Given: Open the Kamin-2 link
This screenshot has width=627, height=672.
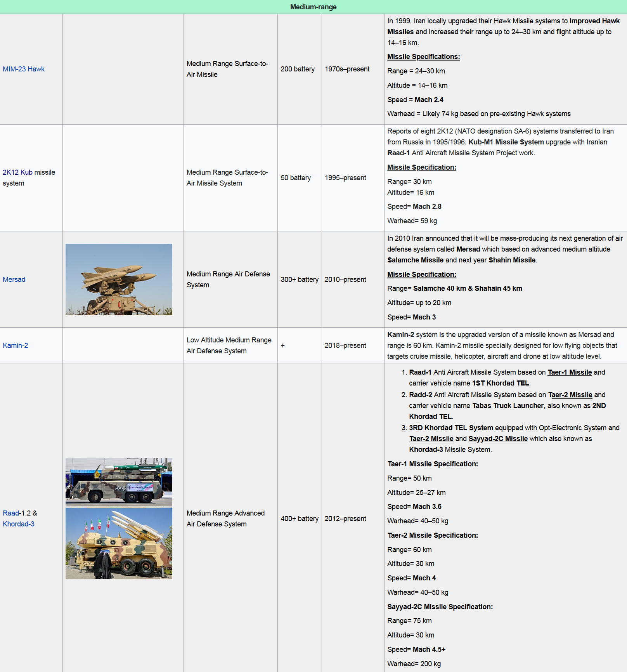Looking at the screenshot, I should pyautogui.click(x=16, y=346).
